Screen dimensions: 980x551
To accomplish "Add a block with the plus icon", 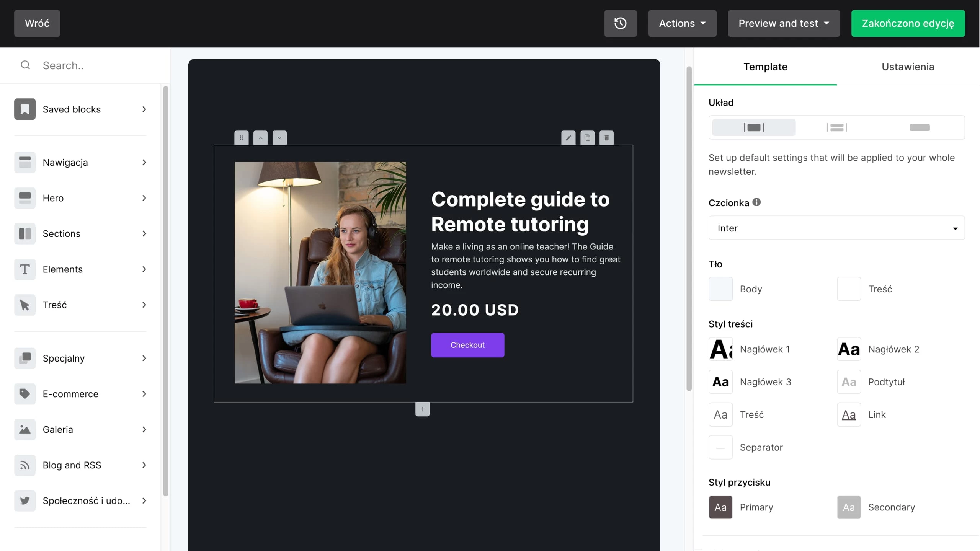I will click(x=422, y=409).
